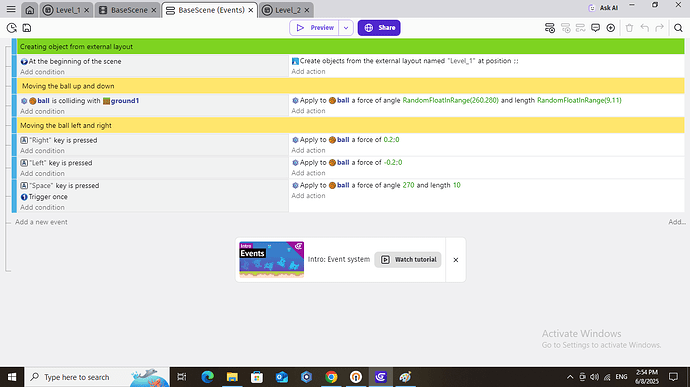Screen dimensions: 690x387
Task: Dismiss the Event system tutorial card
Action: pos(455,260)
